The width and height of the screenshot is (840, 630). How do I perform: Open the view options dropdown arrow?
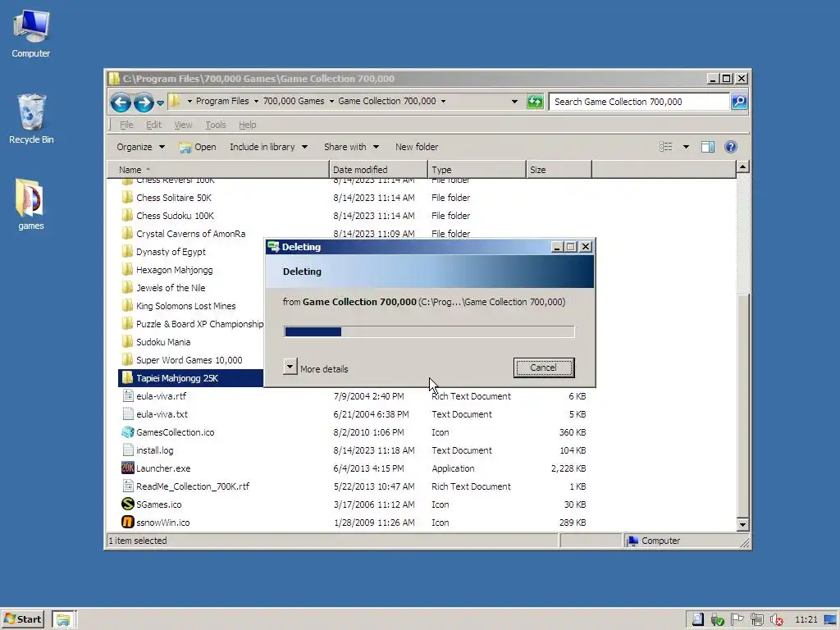point(686,147)
